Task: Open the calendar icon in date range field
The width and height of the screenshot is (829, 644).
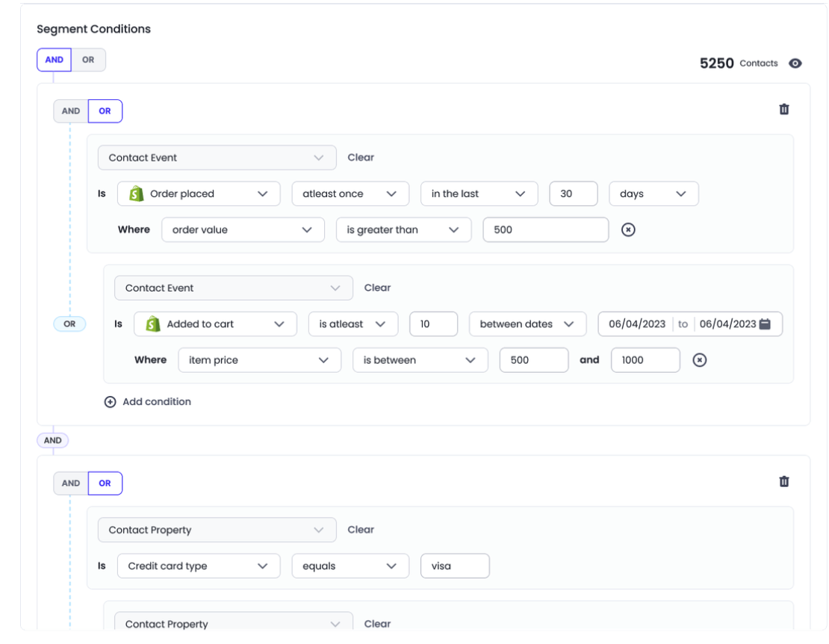Action: (765, 324)
